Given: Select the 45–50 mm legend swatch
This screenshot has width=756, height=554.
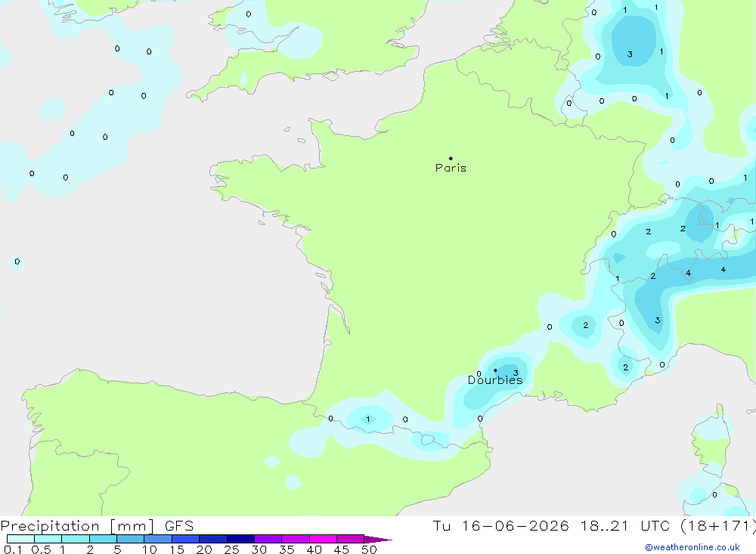Looking at the screenshot, I should tap(351, 539).
